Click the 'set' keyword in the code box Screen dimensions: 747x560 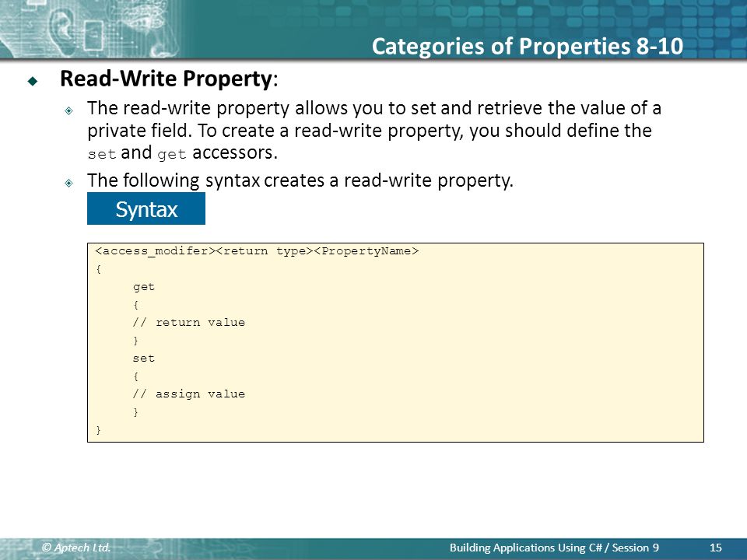point(144,358)
